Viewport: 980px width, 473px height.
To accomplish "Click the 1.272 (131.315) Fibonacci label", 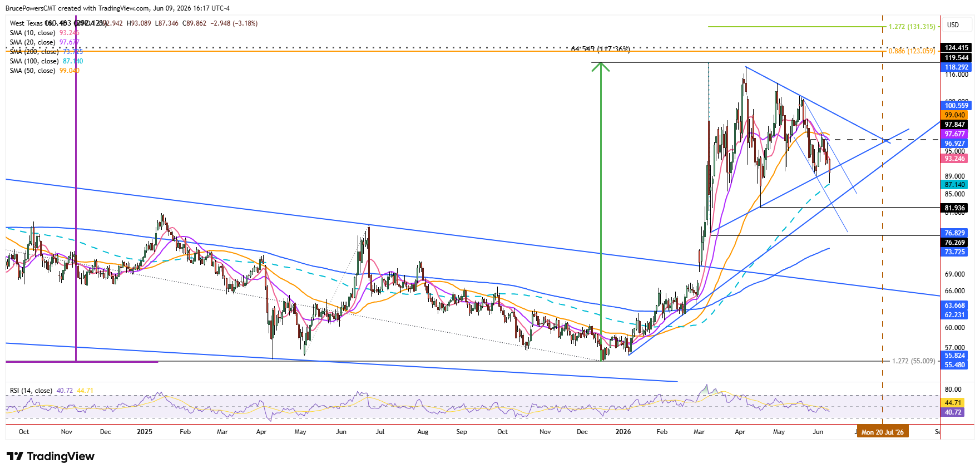I will 912,27.
